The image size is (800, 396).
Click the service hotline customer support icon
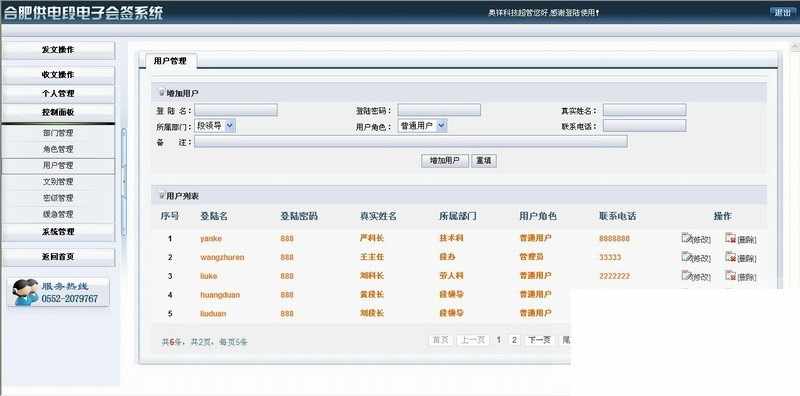(x=25, y=292)
